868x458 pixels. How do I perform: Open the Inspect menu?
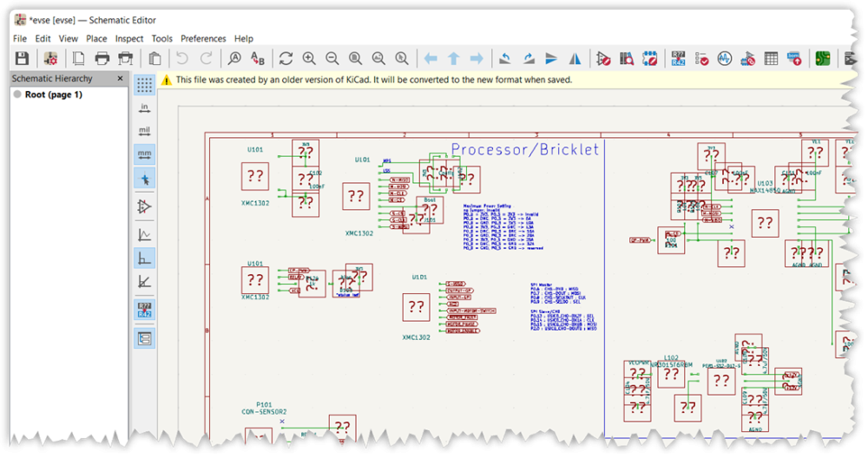(129, 39)
